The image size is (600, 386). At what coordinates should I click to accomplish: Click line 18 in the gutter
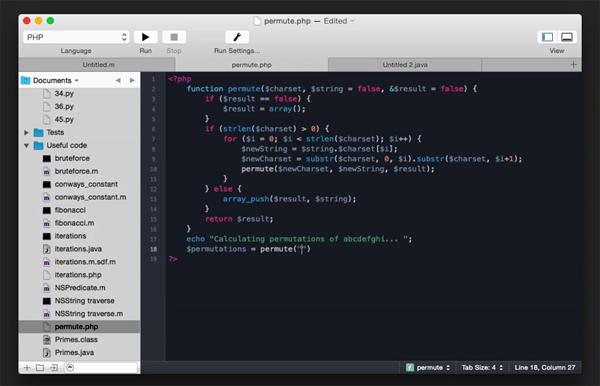[x=153, y=249]
